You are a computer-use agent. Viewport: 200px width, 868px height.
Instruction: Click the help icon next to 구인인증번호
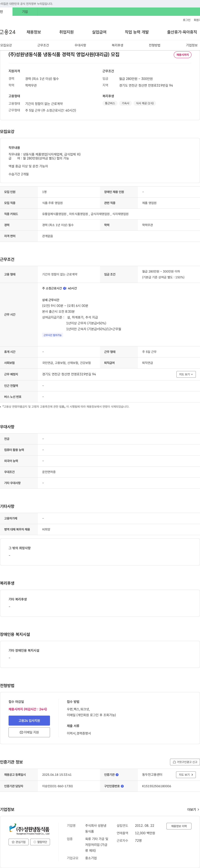point(122,786)
